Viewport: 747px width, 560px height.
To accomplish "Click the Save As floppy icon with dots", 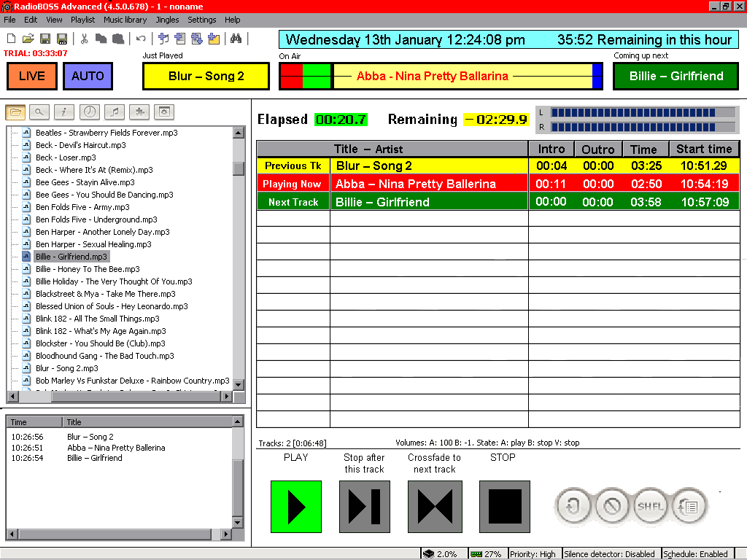I will 62,39.
